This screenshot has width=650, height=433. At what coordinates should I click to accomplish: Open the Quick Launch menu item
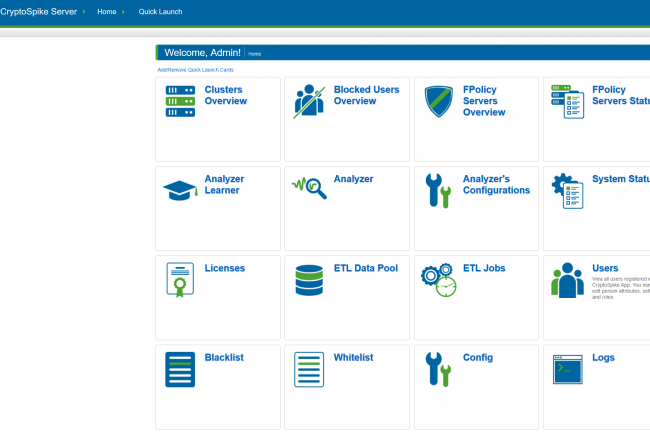(160, 12)
